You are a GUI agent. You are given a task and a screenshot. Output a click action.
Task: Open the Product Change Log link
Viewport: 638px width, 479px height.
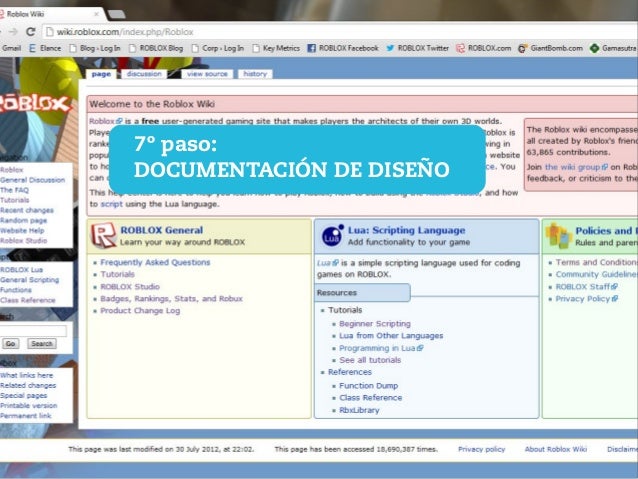click(x=140, y=311)
